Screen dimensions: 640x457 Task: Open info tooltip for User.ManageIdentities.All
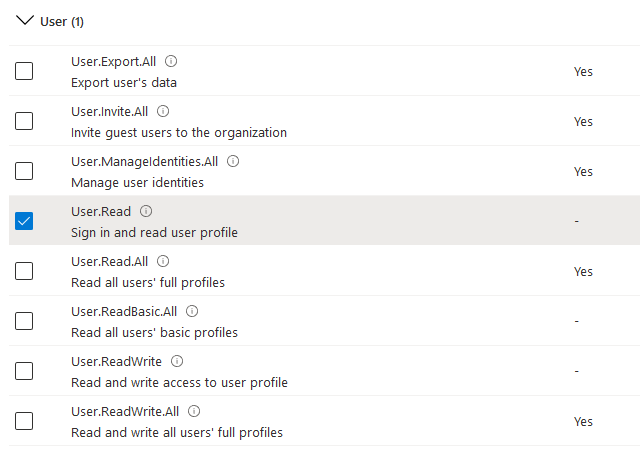[234, 161]
